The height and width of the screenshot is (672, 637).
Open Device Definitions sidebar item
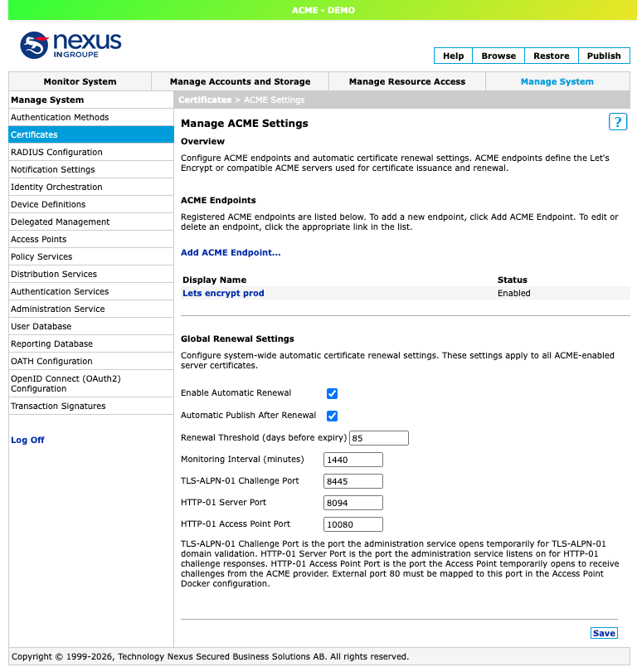tap(91, 204)
